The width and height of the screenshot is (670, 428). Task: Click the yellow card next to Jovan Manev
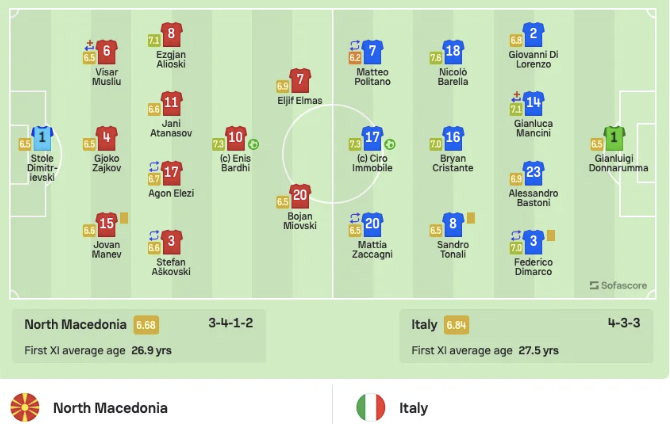tap(124, 217)
